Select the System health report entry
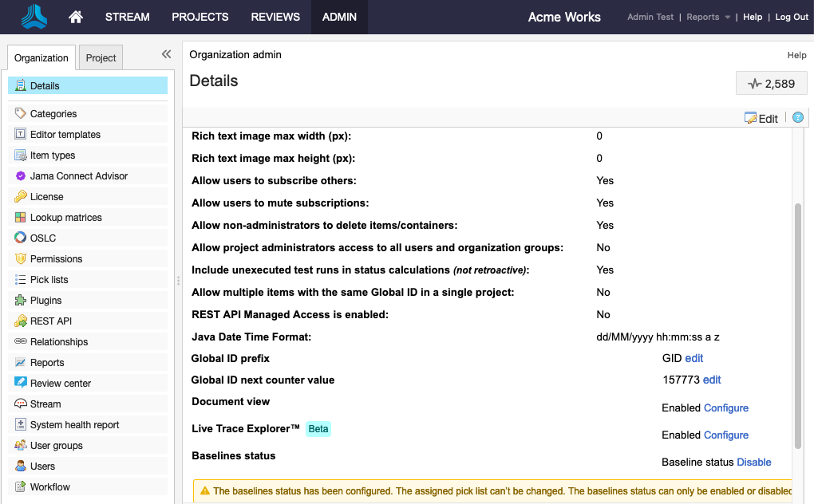Viewport: 814px width, 504px height. click(88, 425)
